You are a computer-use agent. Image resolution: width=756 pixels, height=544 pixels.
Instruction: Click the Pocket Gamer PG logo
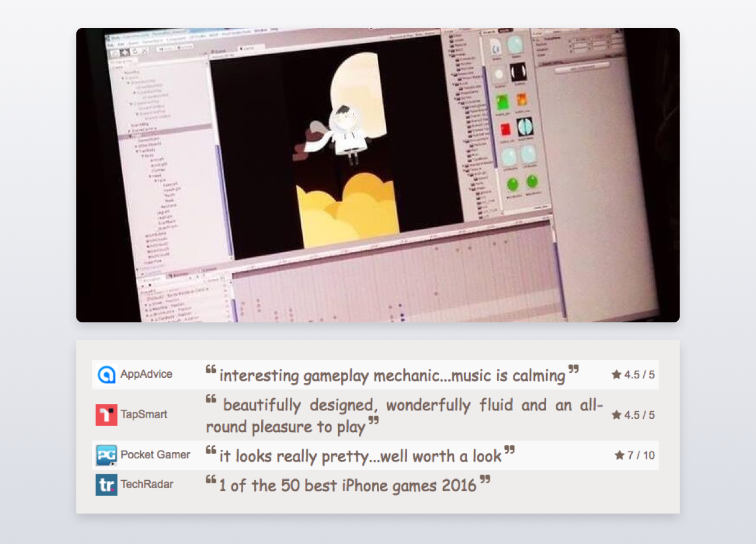tap(106, 455)
